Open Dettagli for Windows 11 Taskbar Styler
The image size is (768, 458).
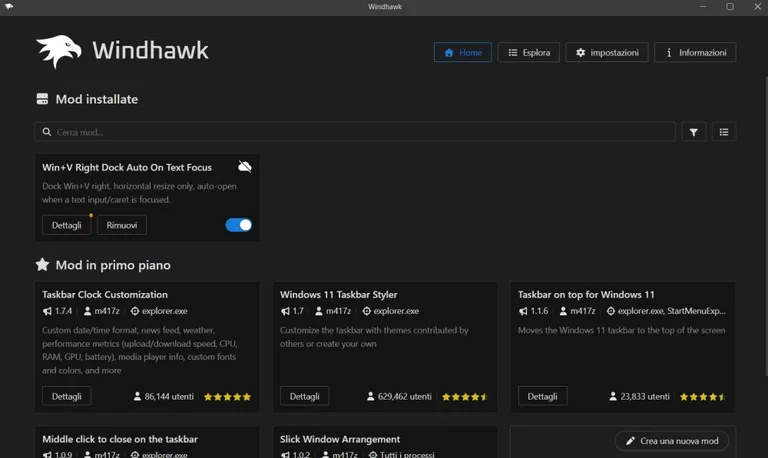tap(304, 396)
